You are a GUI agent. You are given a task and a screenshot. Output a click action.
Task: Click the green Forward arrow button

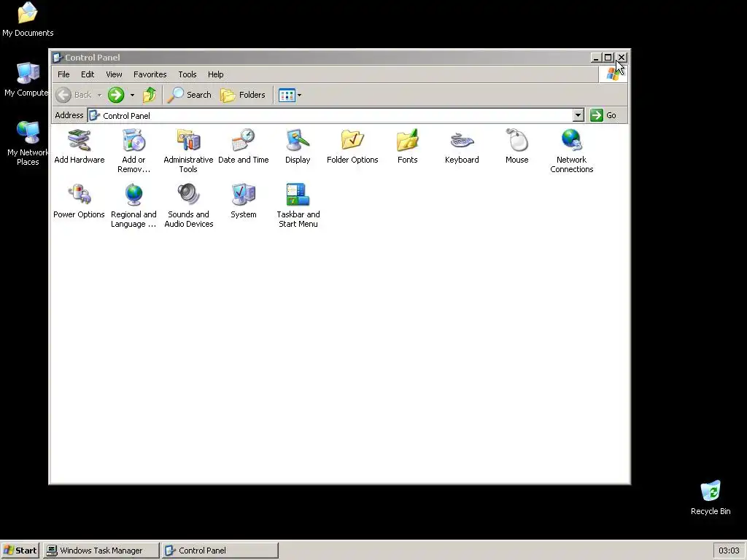tap(116, 95)
